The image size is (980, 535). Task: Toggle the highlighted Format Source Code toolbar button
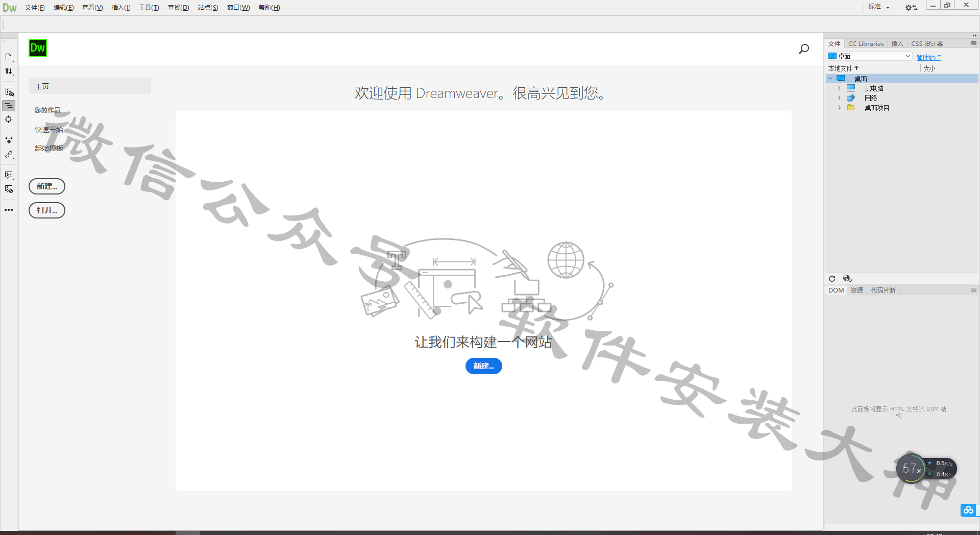click(9, 106)
